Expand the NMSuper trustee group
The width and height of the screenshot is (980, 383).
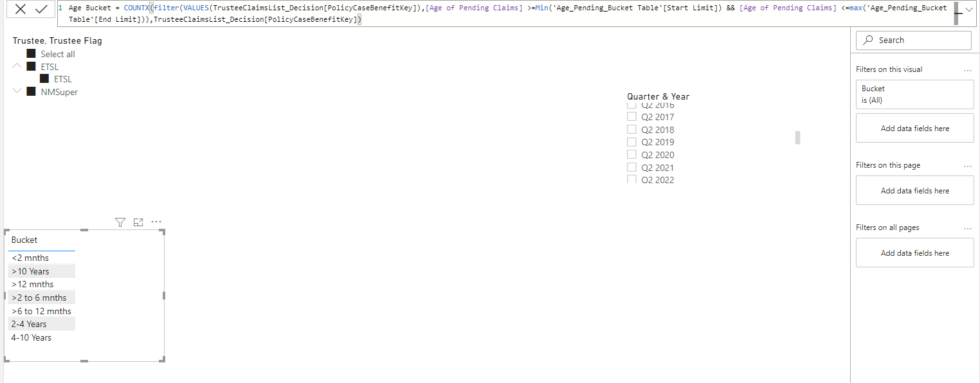coord(17,91)
